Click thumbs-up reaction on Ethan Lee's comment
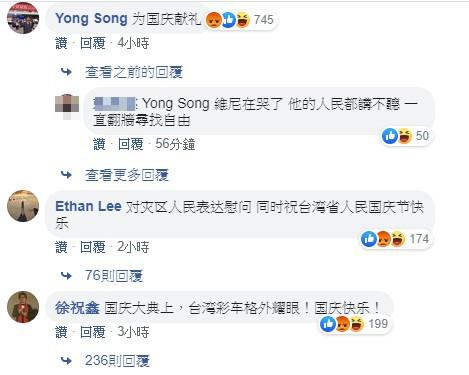 click(369, 239)
